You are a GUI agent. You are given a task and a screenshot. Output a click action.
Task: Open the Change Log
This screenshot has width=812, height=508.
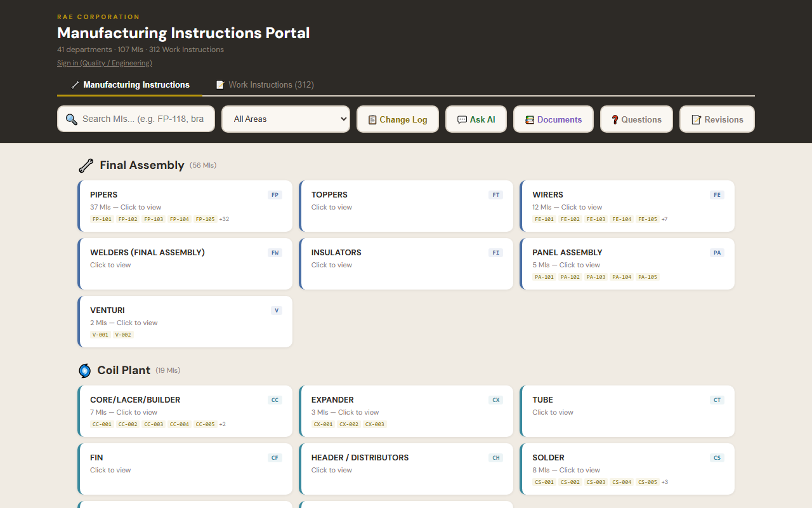[398, 119]
